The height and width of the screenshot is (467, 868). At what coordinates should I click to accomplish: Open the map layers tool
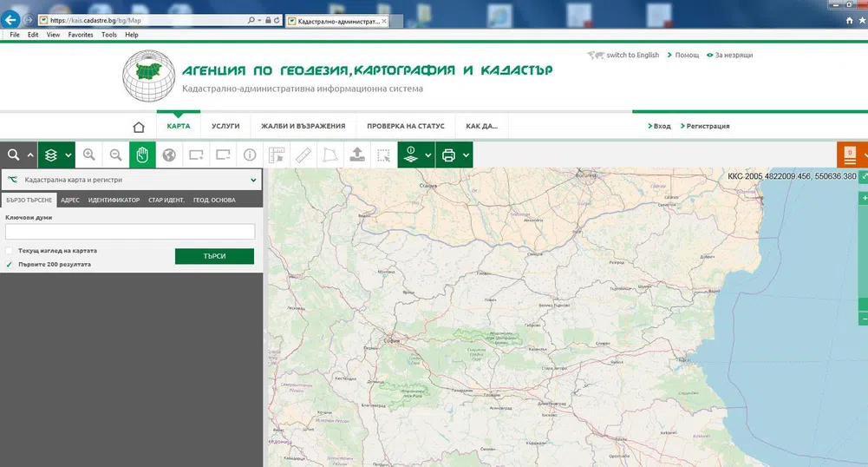(x=51, y=155)
